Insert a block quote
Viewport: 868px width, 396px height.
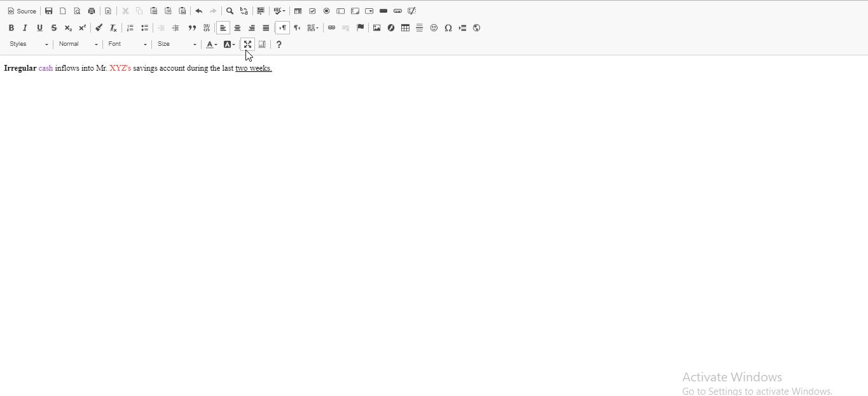click(x=192, y=28)
